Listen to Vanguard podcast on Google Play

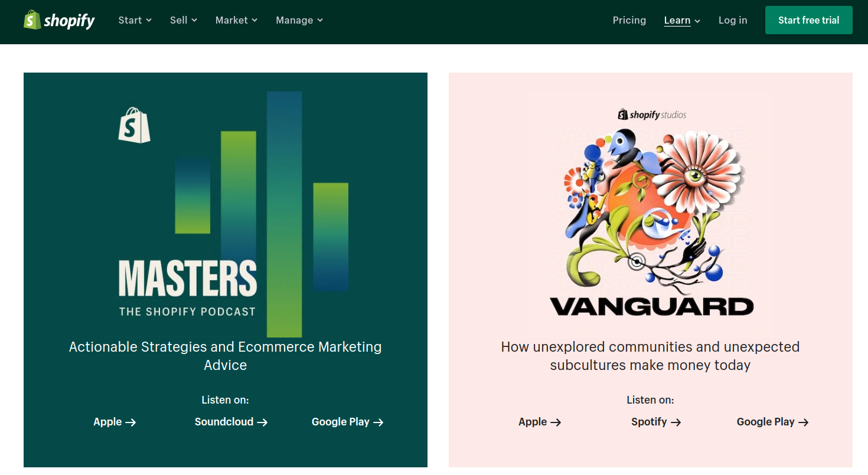[772, 422]
